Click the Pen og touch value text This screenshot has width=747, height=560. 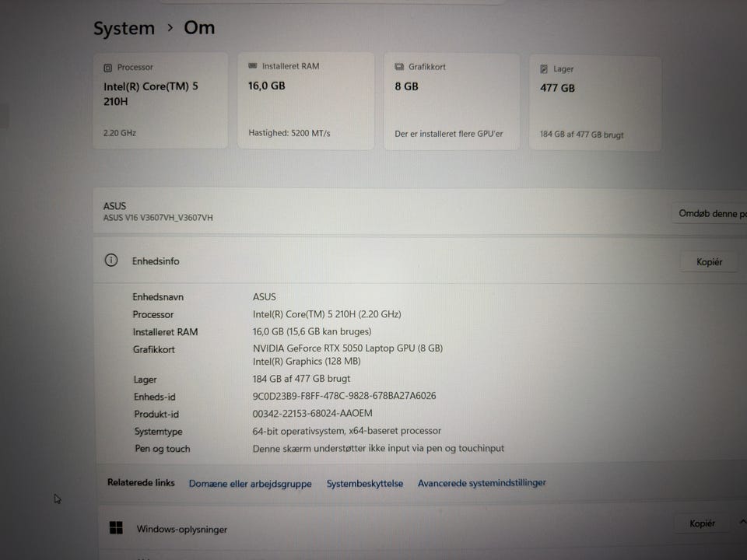pyautogui.click(x=378, y=448)
